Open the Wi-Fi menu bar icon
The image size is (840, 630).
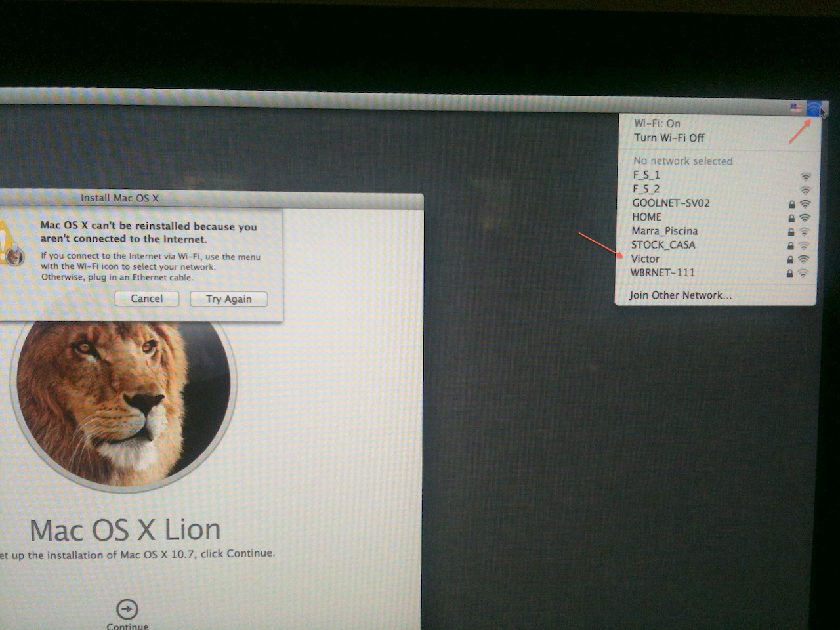coord(813,108)
